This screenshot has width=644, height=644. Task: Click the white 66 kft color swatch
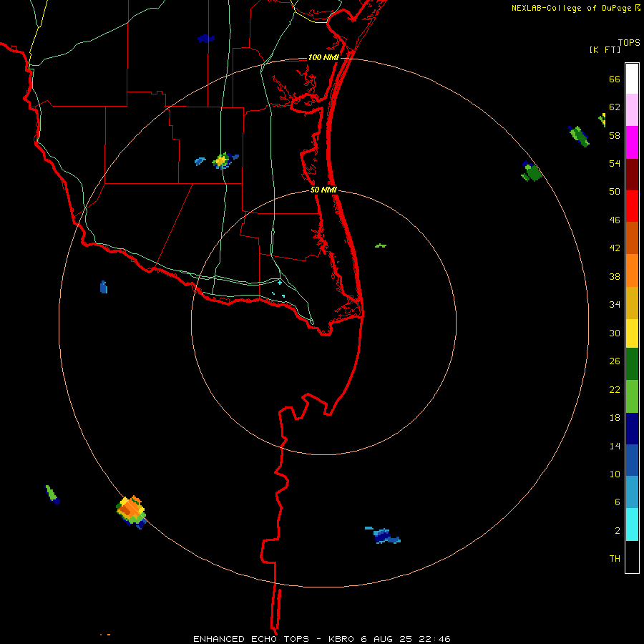coord(632,79)
